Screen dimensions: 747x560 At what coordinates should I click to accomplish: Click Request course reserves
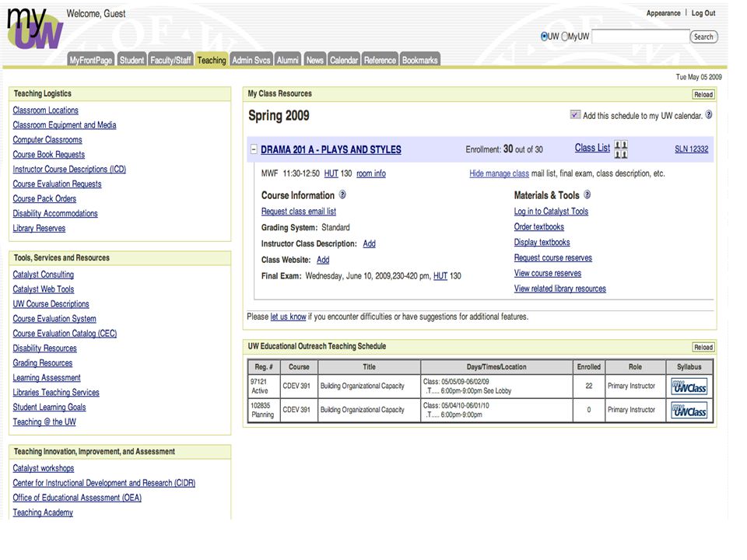(553, 257)
